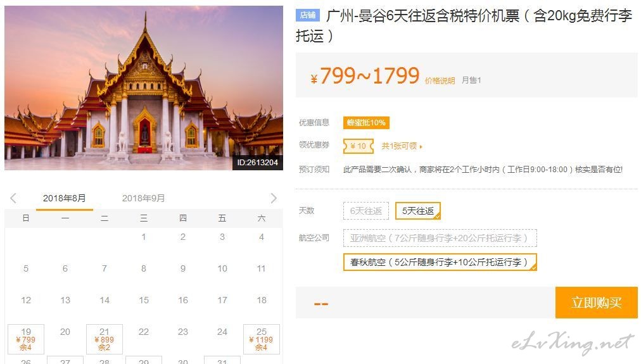The width and height of the screenshot is (641, 364).
Task: Pick August 19 priced ¥799
Action: (x=26, y=339)
